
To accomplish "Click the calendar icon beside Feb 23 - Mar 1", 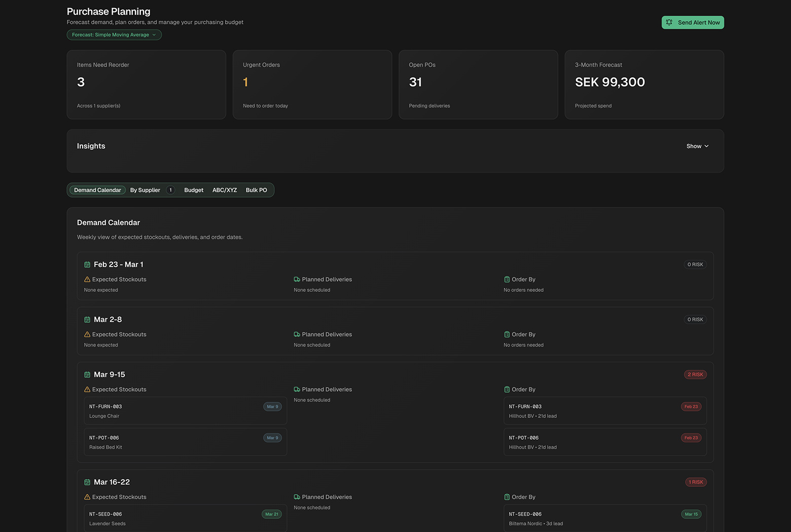I will click(87, 264).
